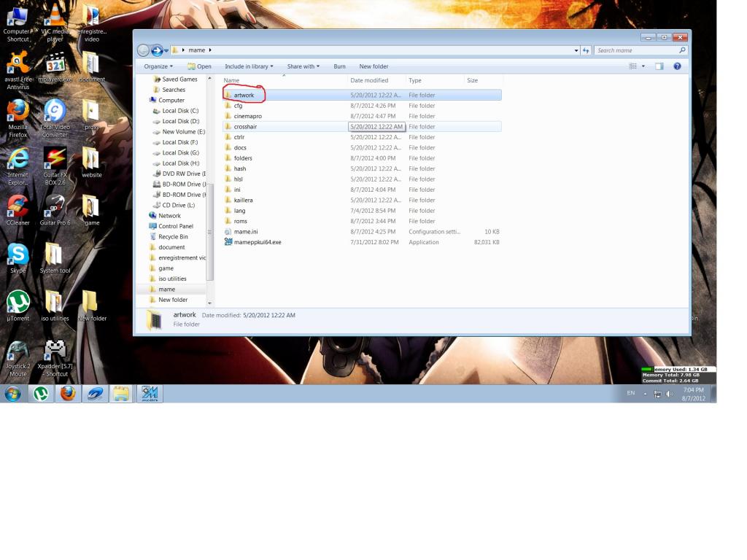
Task: Open the Computer Shortcut desktop icon
Action: 18,23
